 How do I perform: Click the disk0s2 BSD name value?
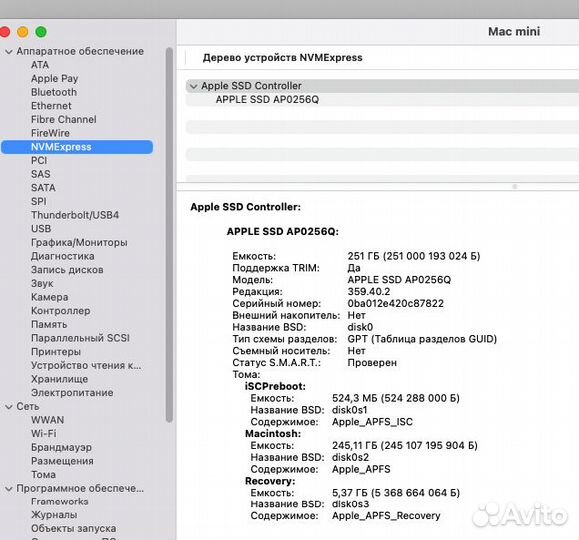click(x=350, y=457)
